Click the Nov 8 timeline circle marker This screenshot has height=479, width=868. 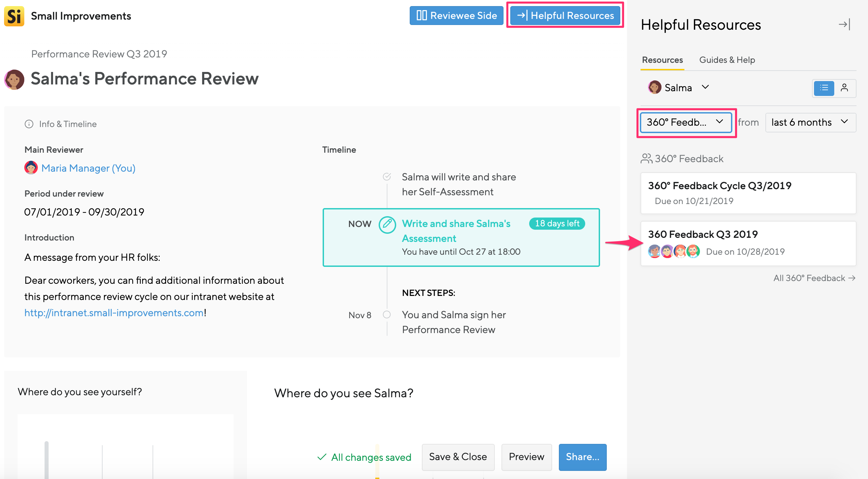pyautogui.click(x=387, y=314)
